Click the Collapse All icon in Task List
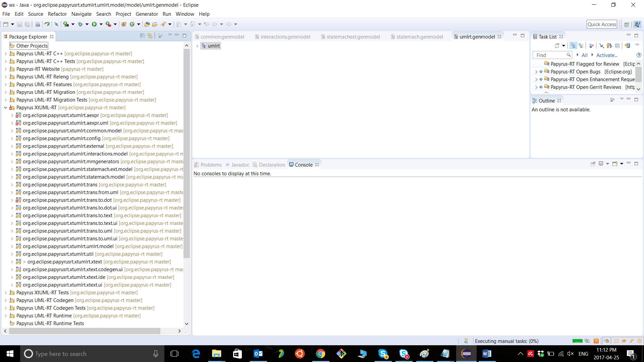 (x=617, y=46)
